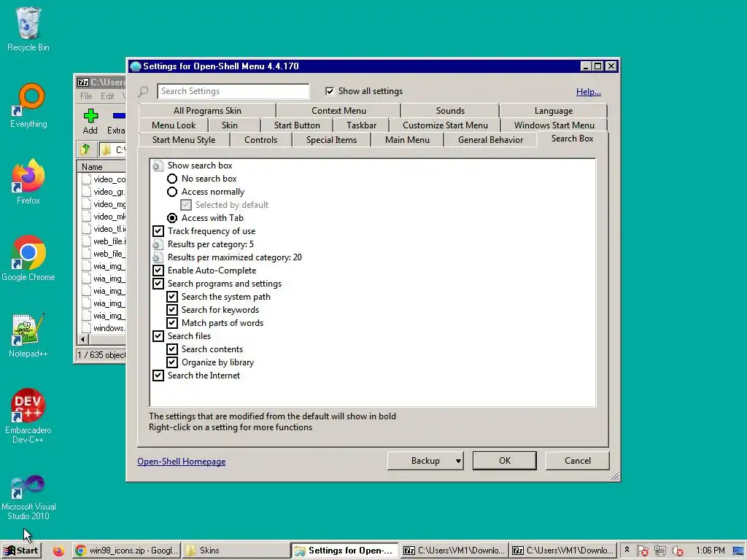Select the No search box radio option

172,179
